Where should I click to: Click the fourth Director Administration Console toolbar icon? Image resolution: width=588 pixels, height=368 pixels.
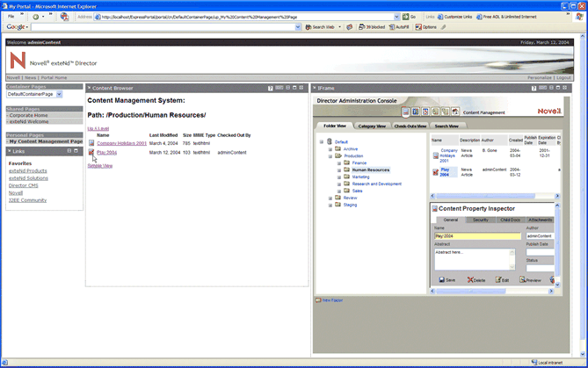[x=435, y=112]
